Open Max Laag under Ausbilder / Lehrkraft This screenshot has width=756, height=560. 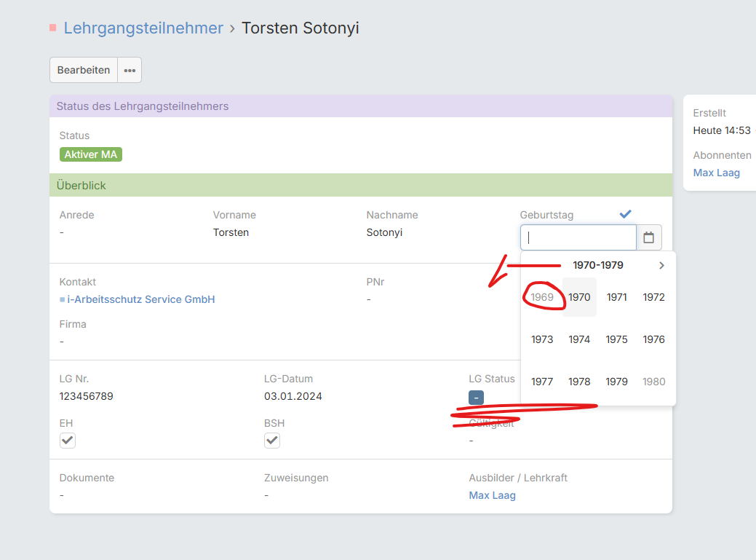492,495
